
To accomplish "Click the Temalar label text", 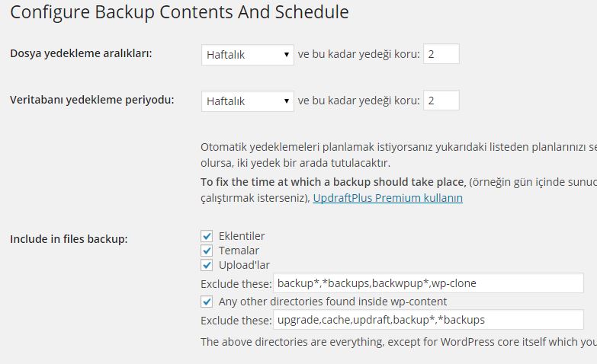I will (x=239, y=251).
